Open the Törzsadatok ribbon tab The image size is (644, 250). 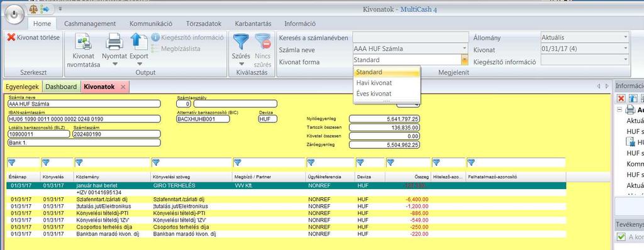204,24
